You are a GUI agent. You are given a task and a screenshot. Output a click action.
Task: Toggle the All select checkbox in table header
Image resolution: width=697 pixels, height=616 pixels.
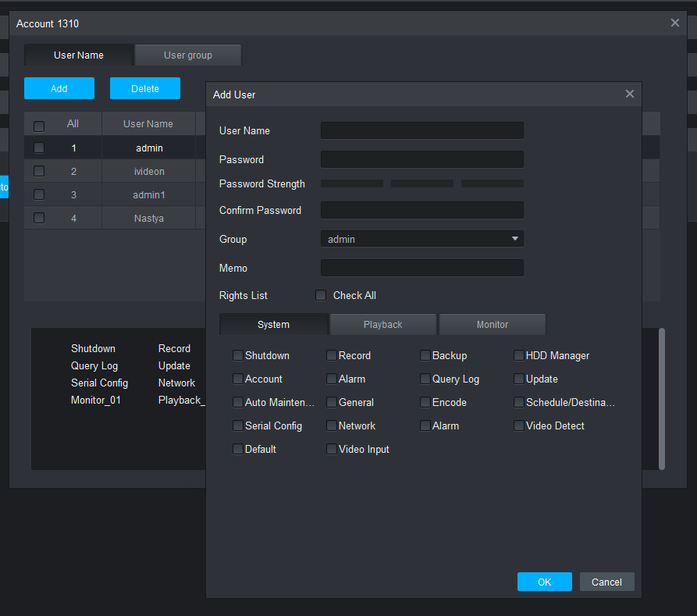point(39,126)
